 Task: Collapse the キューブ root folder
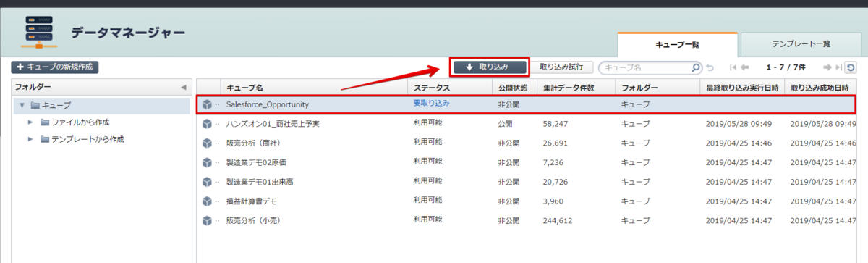tap(22, 106)
